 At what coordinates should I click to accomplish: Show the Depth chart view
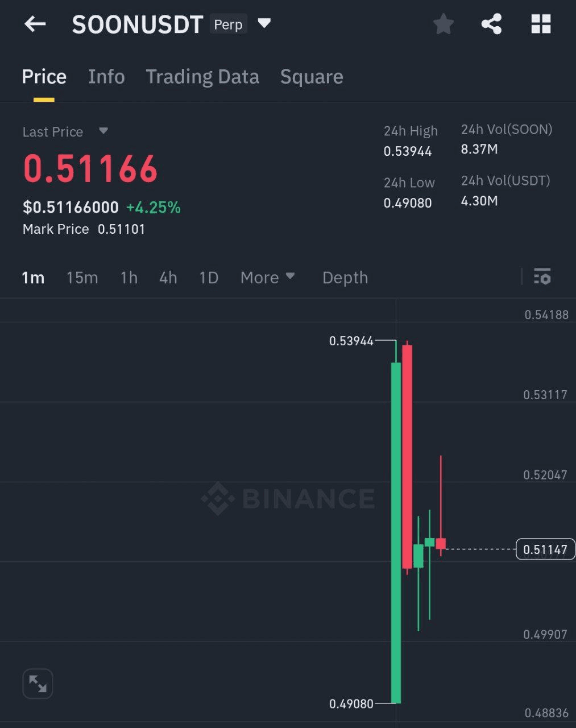pos(345,278)
